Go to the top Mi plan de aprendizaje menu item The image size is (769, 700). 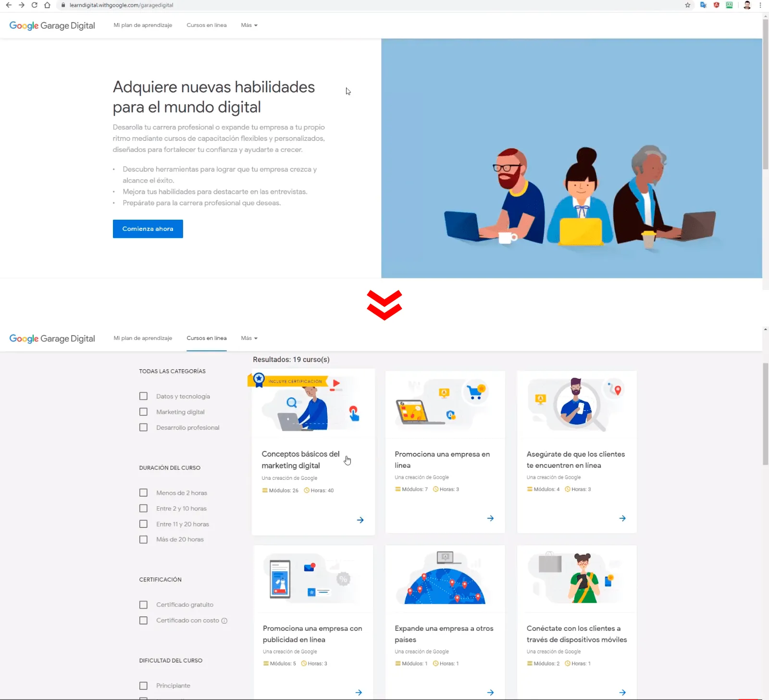pos(143,25)
